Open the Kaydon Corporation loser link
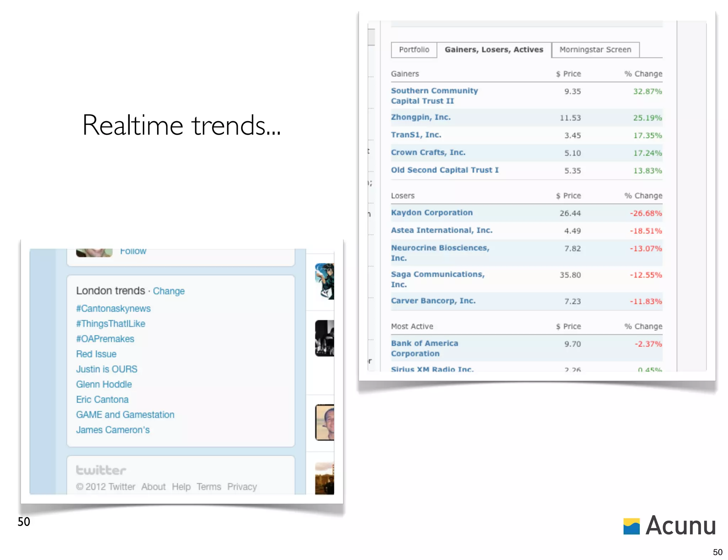Viewport: 728px width, 560px height. [x=432, y=212]
